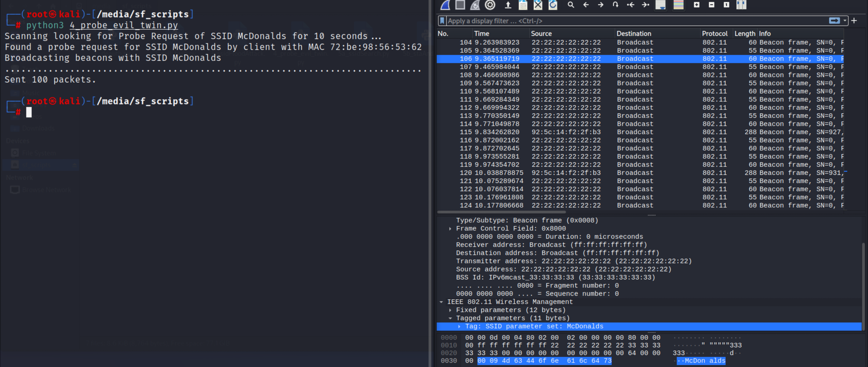
Task: Click the display filter bookmark icon
Action: pos(442,21)
